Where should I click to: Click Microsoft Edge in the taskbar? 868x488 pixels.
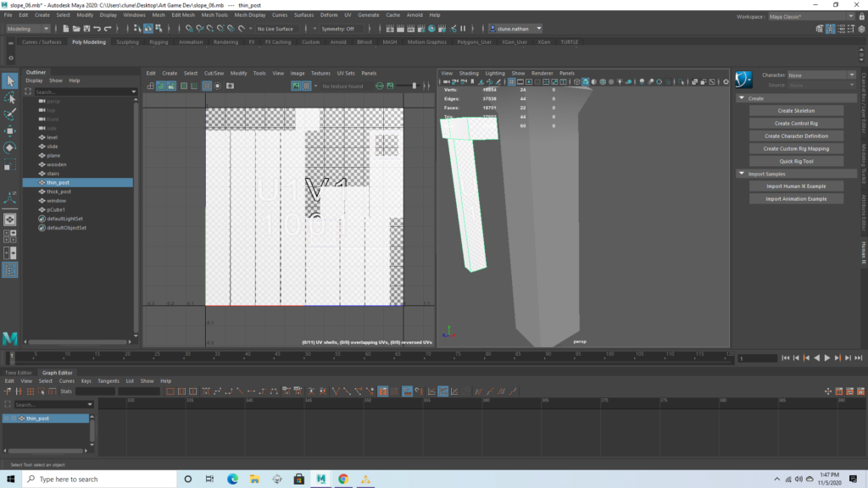tap(232, 479)
